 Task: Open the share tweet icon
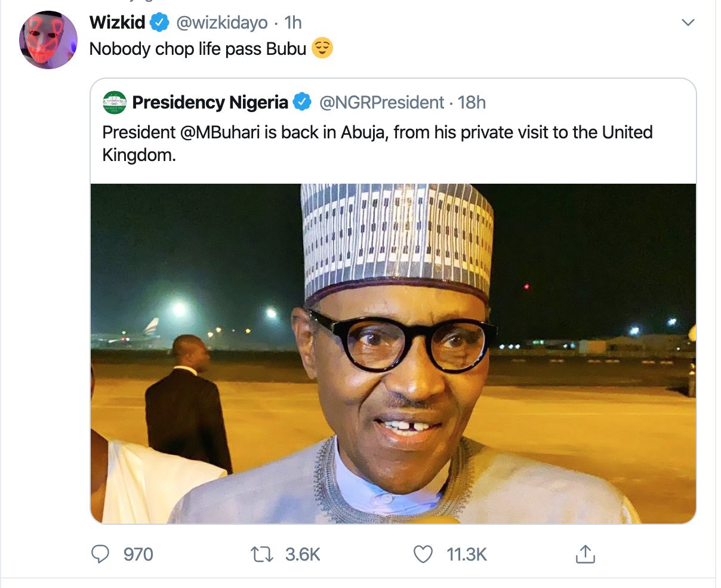(x=585, y=555)
